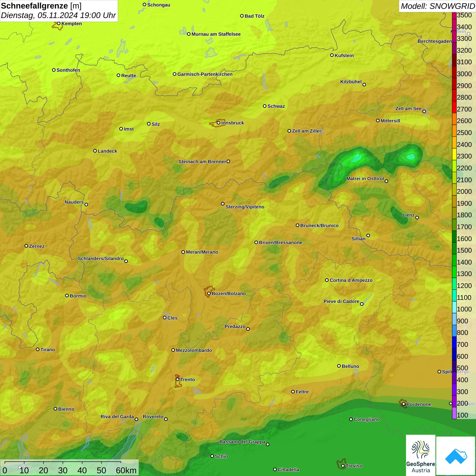The width and height of the screenshot is (476, 476).
Task: Click the Treviso city marker
Action: point(343,466)
